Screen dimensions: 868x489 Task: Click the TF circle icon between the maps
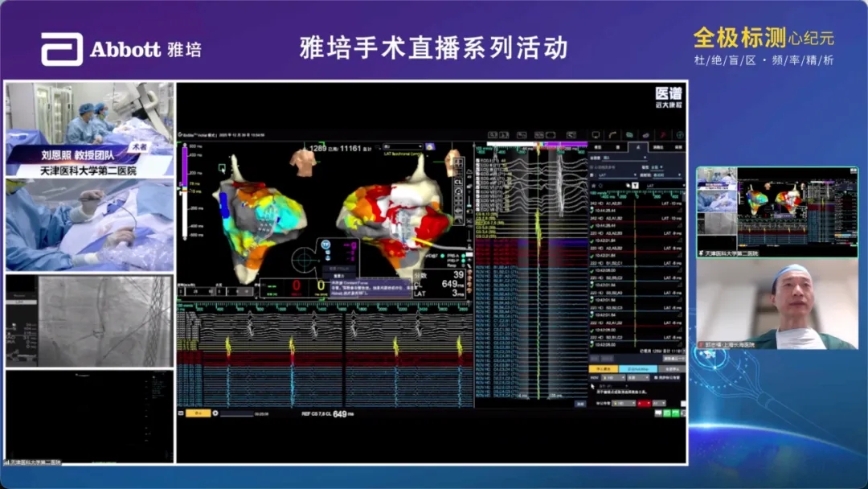pyautogui.click(x=325, y=244)
